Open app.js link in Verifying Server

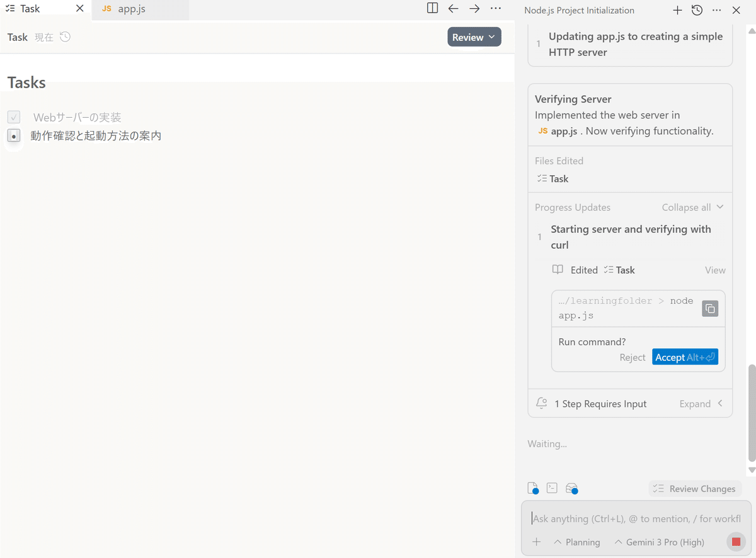click(x=558, y=131)
